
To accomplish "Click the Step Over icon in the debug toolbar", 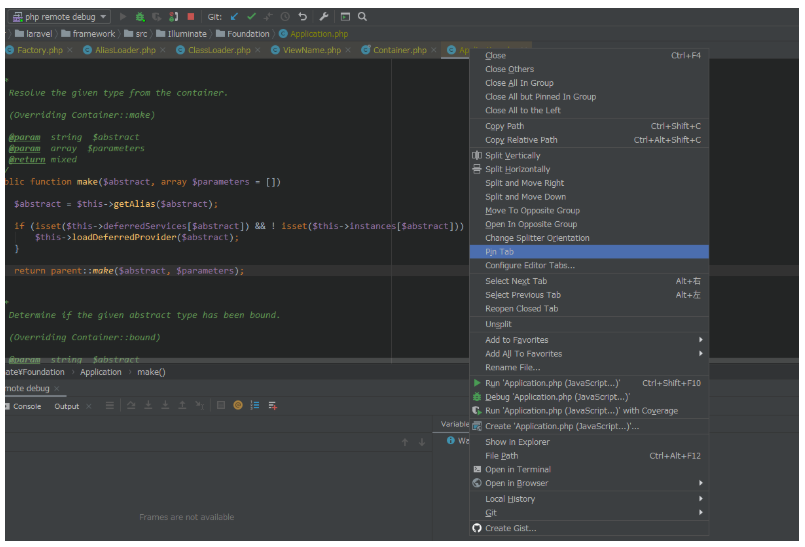I will [131, 405].
